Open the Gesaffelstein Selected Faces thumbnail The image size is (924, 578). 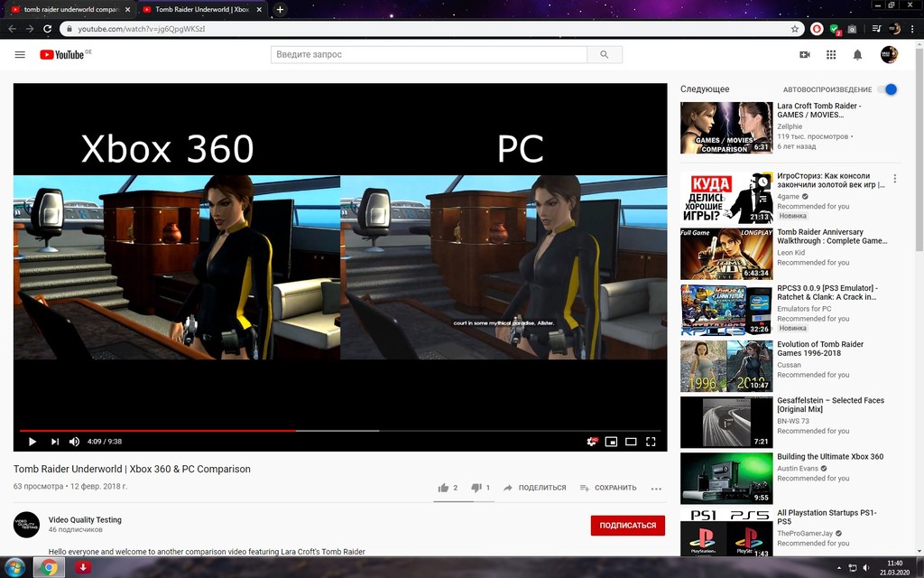[726, 422]
